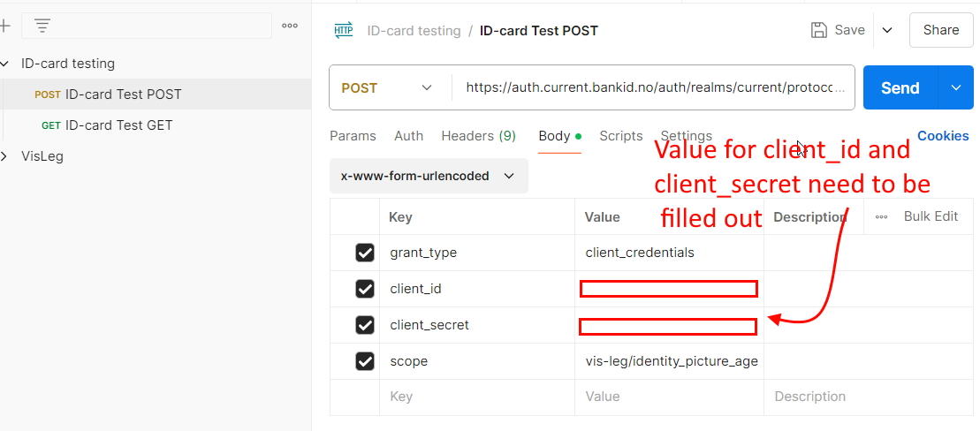Click the Save button label
This screenshot has height=431, width=980.
(x=850, y=30)
